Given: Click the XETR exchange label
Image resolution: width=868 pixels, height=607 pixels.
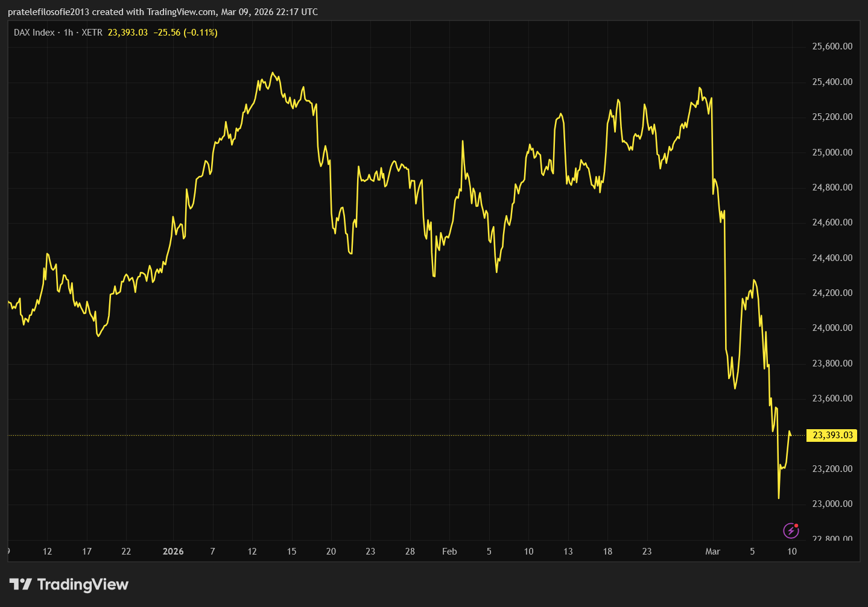Looking at the screenshot, I should [x=92, y=33].
